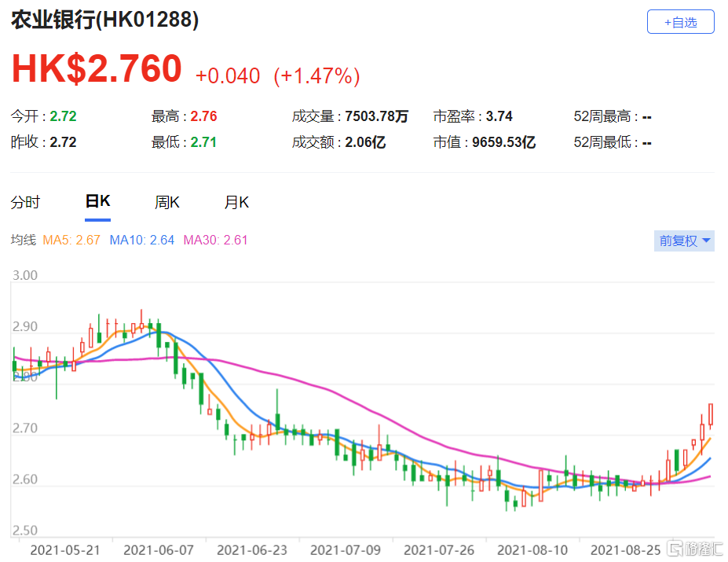728x562 pixels.
Task: Click the 2.90 price axis label
Action: tap(25, 326)
